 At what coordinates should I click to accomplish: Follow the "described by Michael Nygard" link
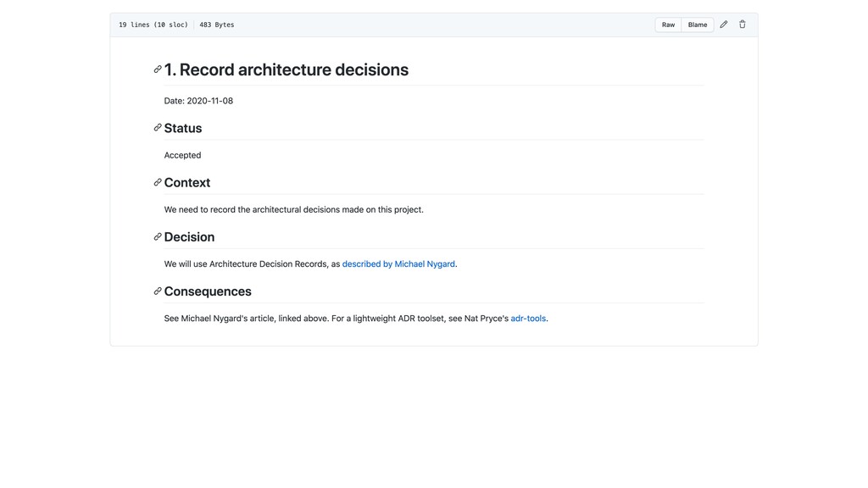[x=398, y=264]
